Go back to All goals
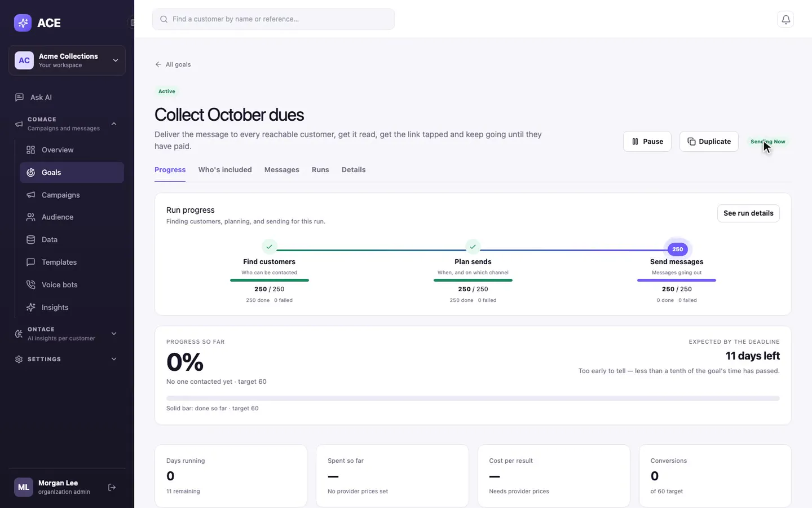Image resolution: width=812 pixels, height=508 pixels. coord(173,64)
